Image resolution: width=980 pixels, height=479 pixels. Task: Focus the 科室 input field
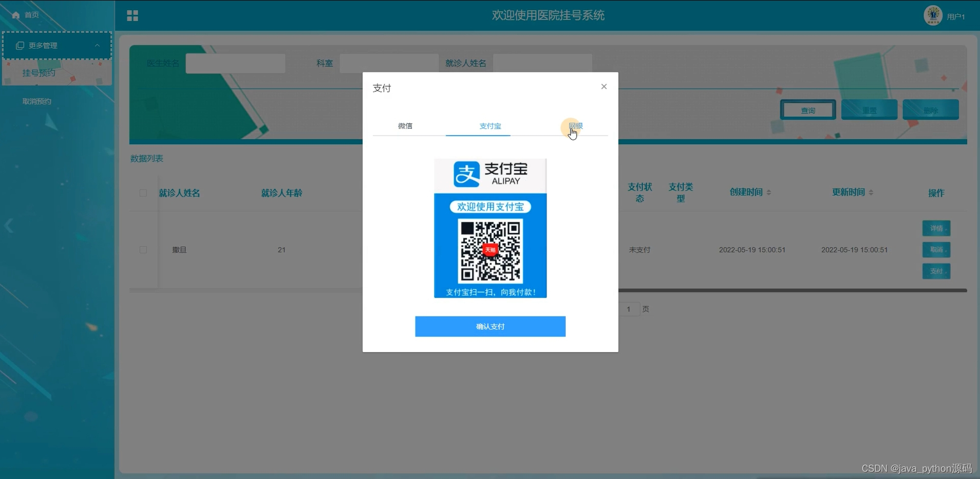(389, 63)
